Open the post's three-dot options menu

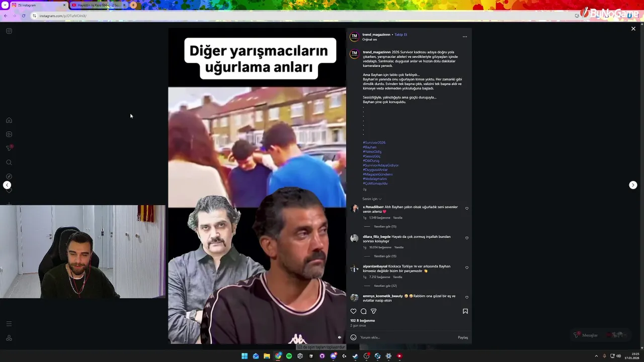(465, 36)
